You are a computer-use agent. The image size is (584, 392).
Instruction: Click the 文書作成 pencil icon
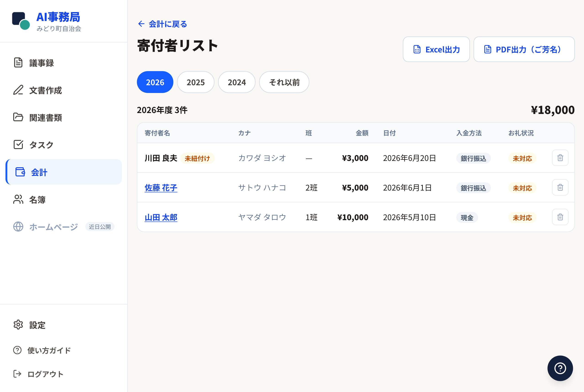tap(18, 90)
